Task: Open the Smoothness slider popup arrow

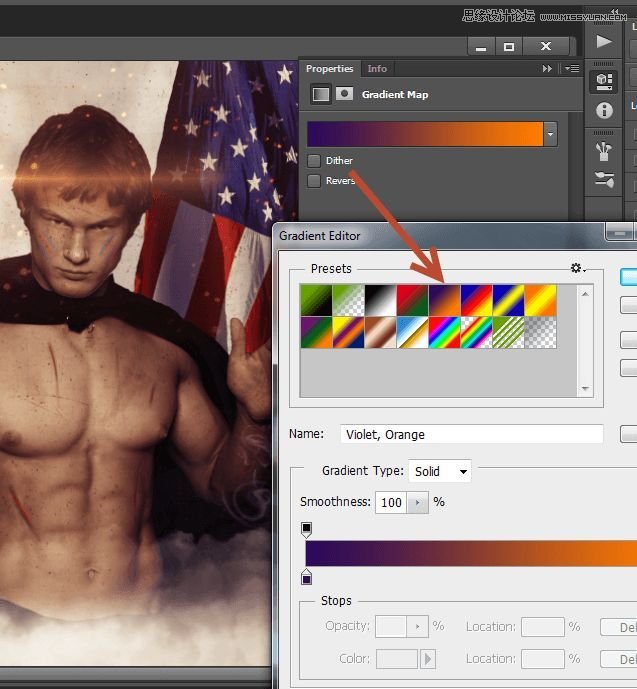Action: tap(418, 502)
